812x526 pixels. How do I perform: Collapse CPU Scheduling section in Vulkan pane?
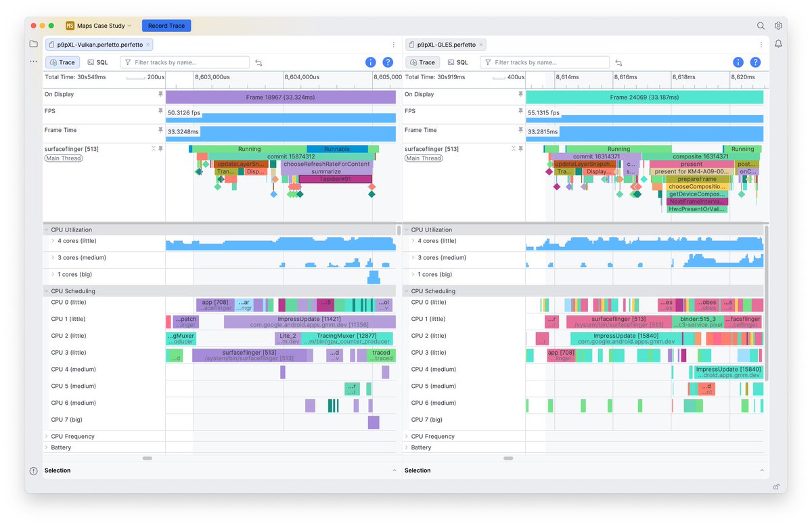tap(47, 291)
